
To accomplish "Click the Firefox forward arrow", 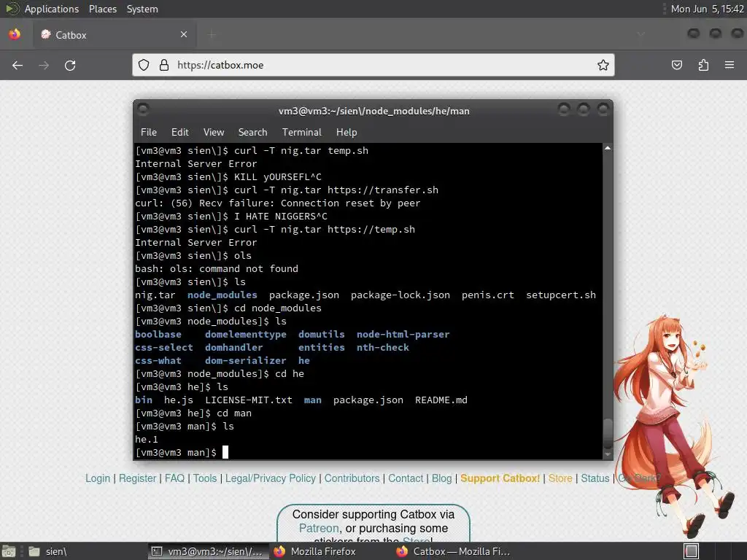I will click(44, 65).
